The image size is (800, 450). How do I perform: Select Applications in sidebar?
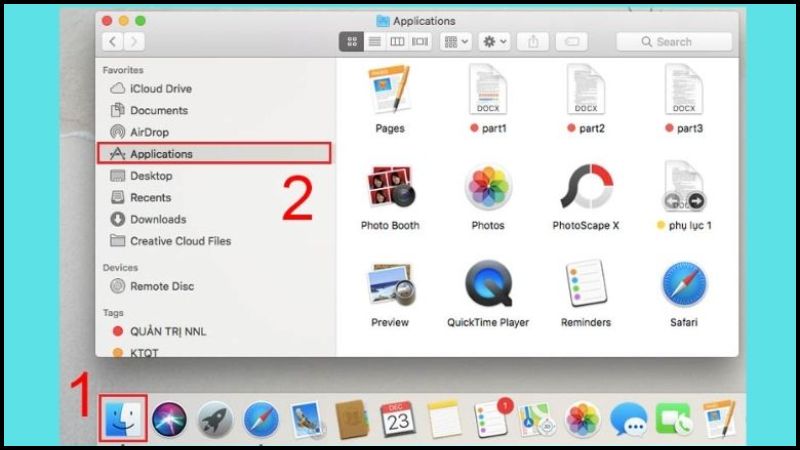point(214,154)
